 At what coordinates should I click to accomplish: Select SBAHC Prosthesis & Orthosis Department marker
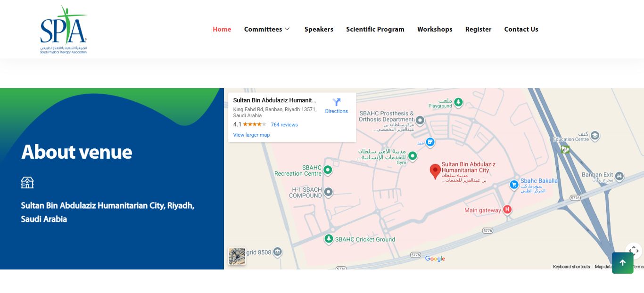coord(420,120)
